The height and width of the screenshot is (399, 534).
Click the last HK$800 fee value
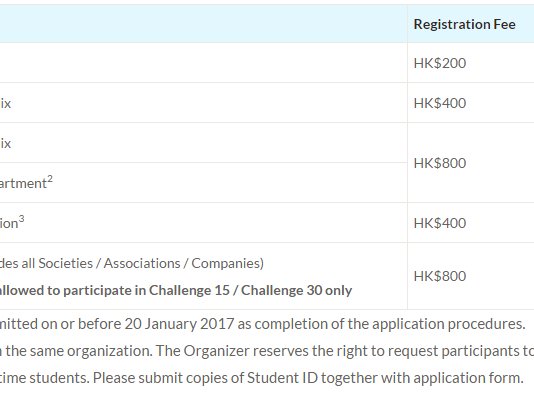pos(440,276)
